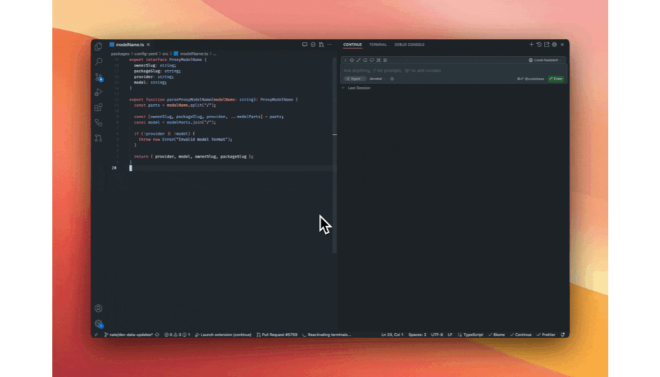Click 'config-yaml' in the breadcrumb path

(146, 54)
